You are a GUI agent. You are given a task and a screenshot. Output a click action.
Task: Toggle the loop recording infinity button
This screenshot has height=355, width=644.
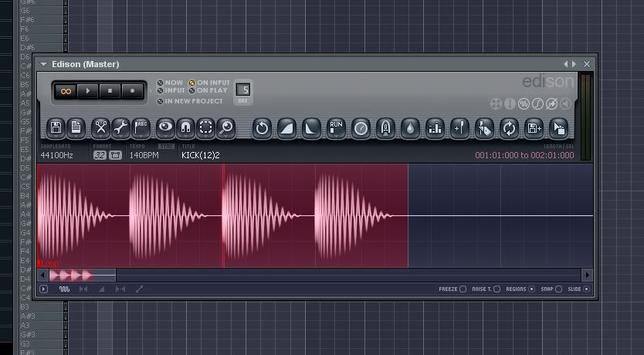coord(66,91)
